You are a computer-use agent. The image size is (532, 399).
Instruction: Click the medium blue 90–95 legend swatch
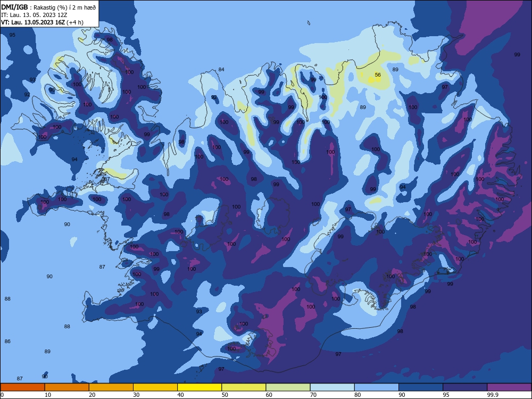[x=421, y=387]
